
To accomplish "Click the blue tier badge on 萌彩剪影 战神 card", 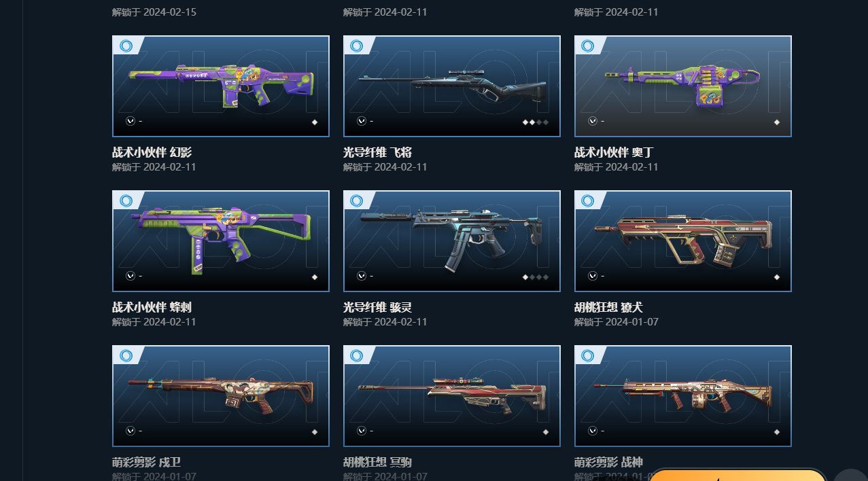I will point(588,355).
